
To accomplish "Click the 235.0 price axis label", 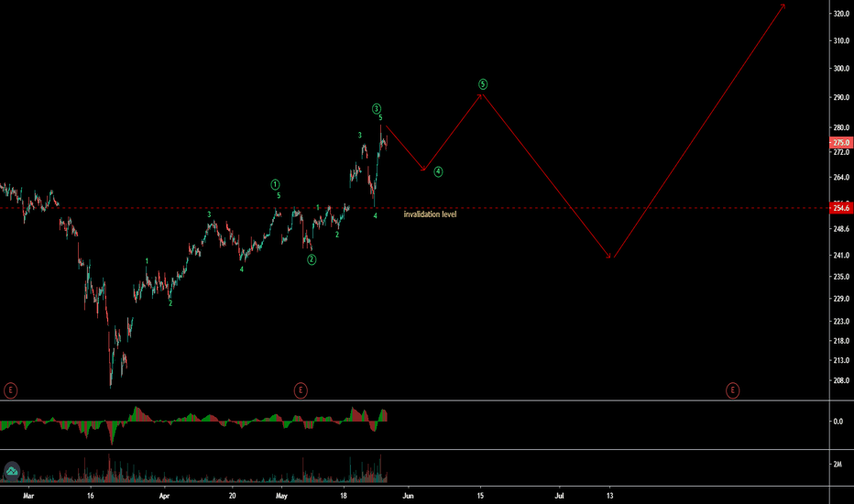I will (841, 277).
